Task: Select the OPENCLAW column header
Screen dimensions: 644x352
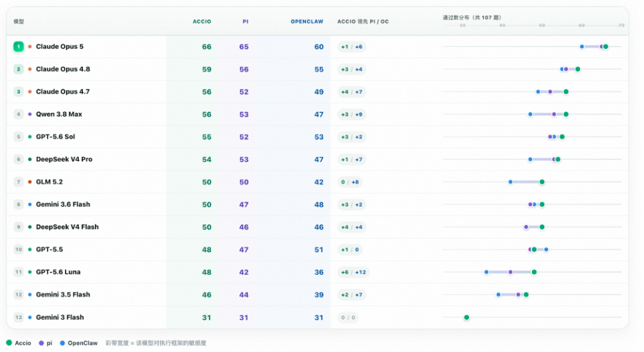Action: [x=307, y=21]
